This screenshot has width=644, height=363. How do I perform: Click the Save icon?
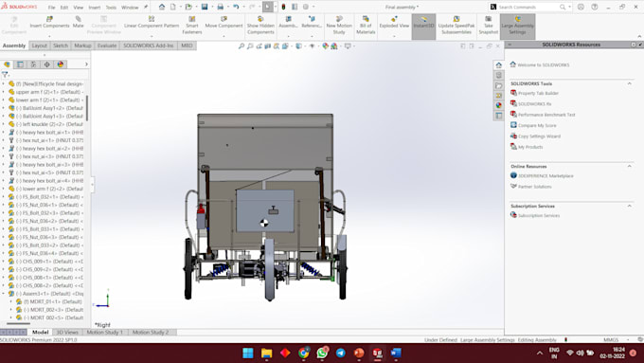point(205,7)
